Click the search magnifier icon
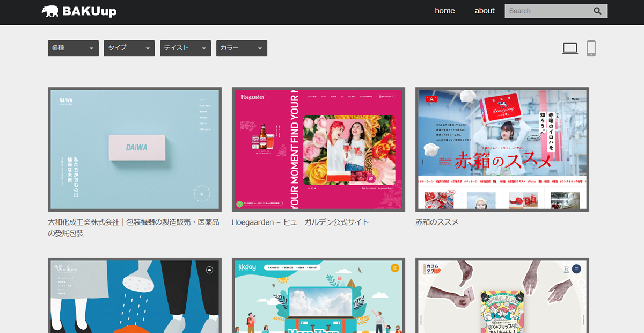This screenshot has width=644, height=333. click(x=597, y=11)
